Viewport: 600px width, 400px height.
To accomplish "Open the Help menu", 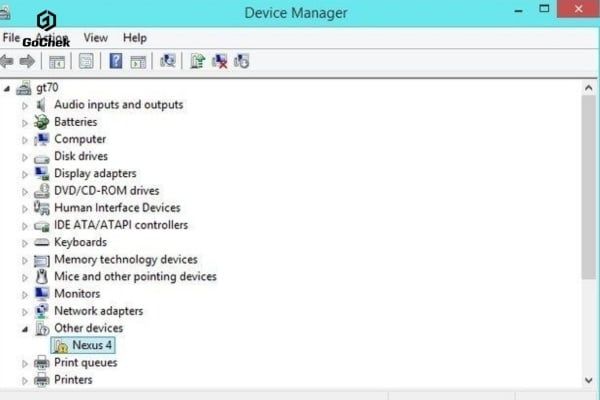I will click(x=134, y=38).
